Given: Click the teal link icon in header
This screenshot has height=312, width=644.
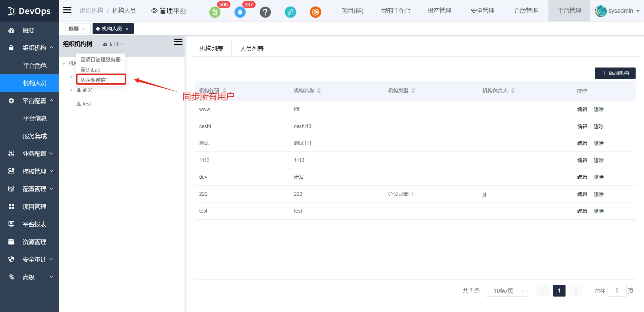Looking at the screenshot, I should click(x=290, y=12).
